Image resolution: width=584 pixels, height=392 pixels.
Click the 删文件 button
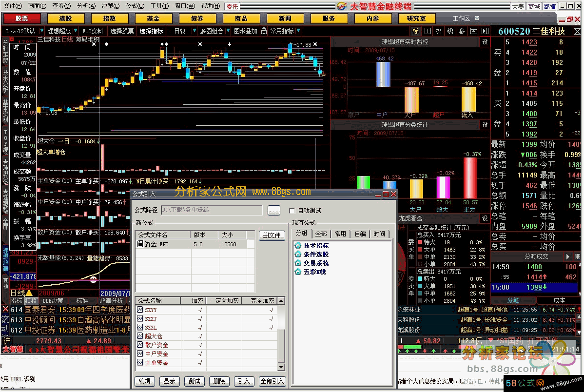click(272, 235)
